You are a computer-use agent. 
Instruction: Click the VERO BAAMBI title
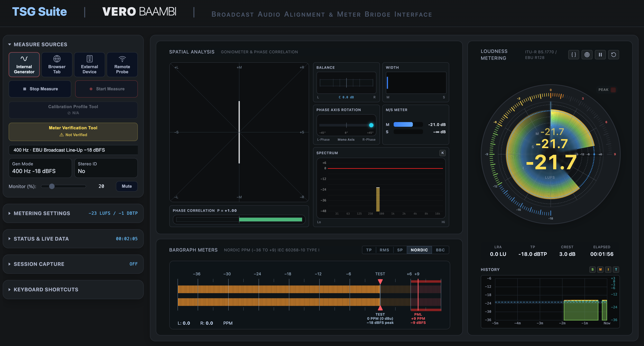[x=139, y=12]
